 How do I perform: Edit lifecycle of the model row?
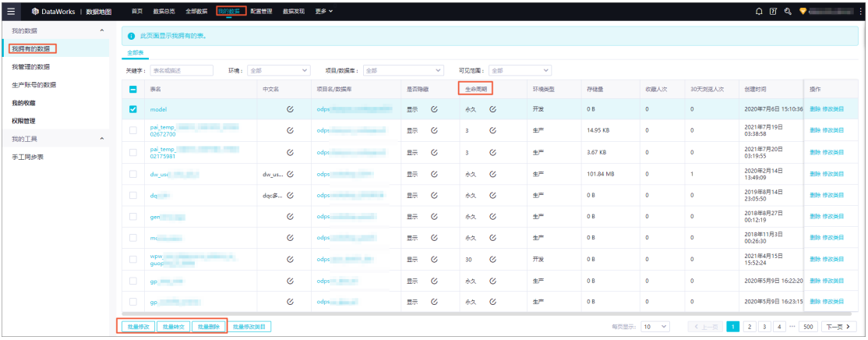point(492,109)
